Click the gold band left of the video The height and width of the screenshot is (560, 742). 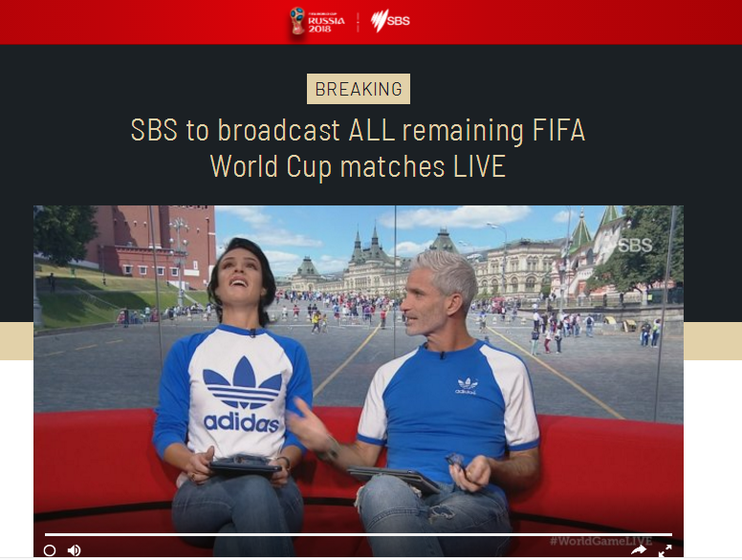(16, 341)
